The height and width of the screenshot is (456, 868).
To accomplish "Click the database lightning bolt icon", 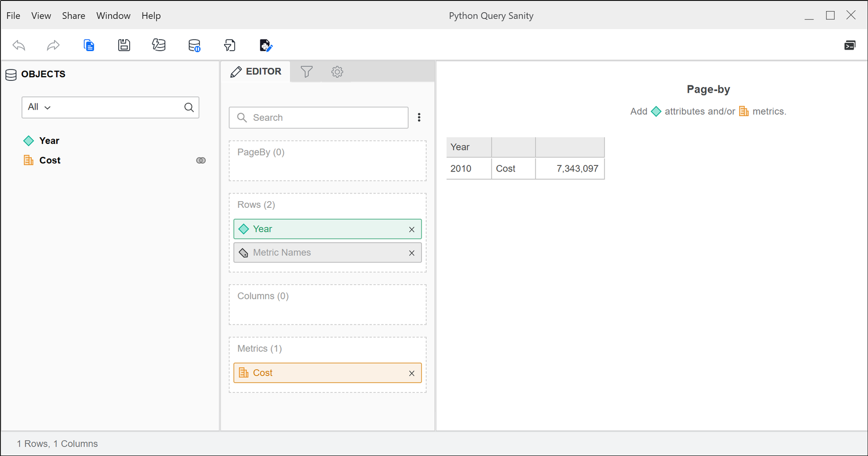I will pyautogui.click(x=159, y=46).
